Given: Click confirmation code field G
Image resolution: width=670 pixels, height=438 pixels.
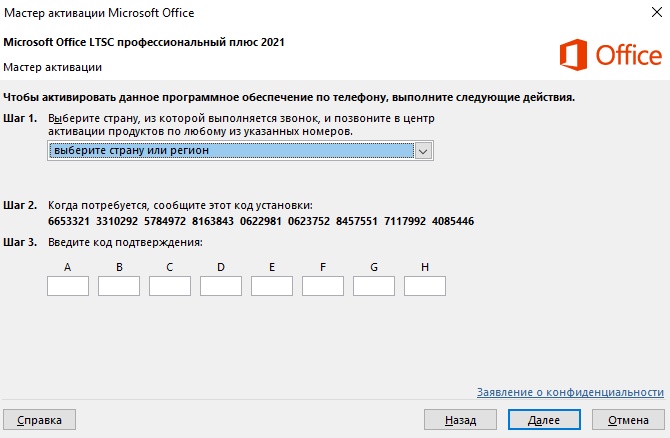Looking at the screenshot, I should click(x=374, y=286).
